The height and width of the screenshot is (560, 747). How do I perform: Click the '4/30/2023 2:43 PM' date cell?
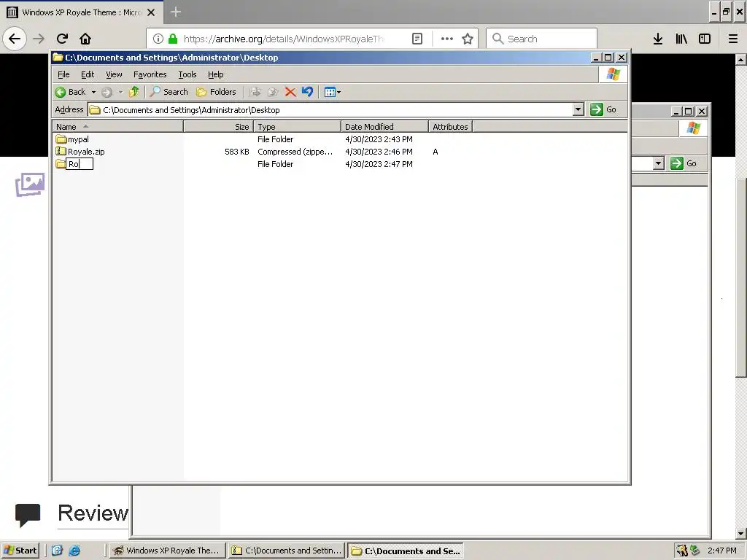point(379,139)
